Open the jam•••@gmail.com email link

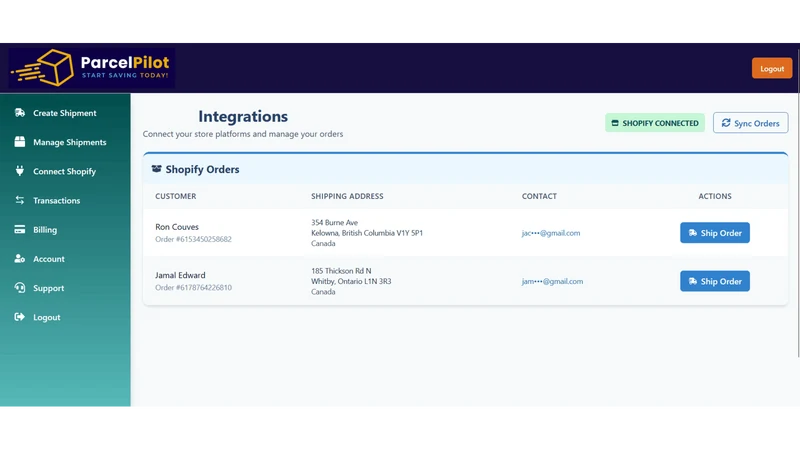click(x=552, y=281)
